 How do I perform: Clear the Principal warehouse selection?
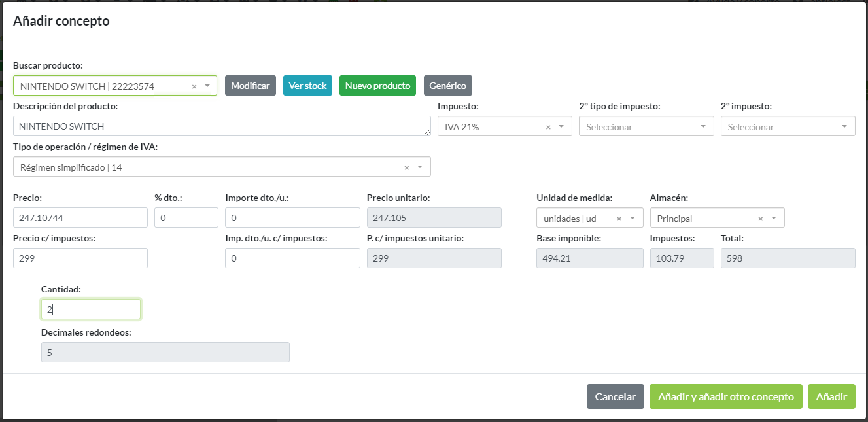[760, 219]
